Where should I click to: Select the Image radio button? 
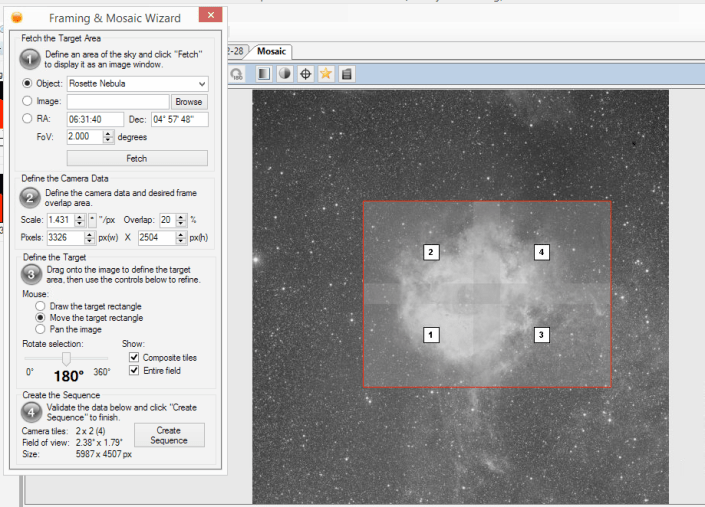27,101
